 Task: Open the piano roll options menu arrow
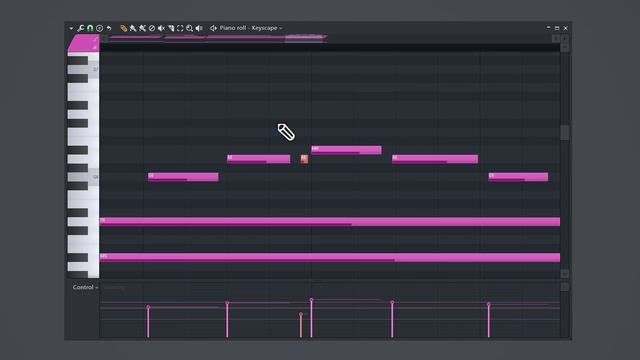point(71,28)
